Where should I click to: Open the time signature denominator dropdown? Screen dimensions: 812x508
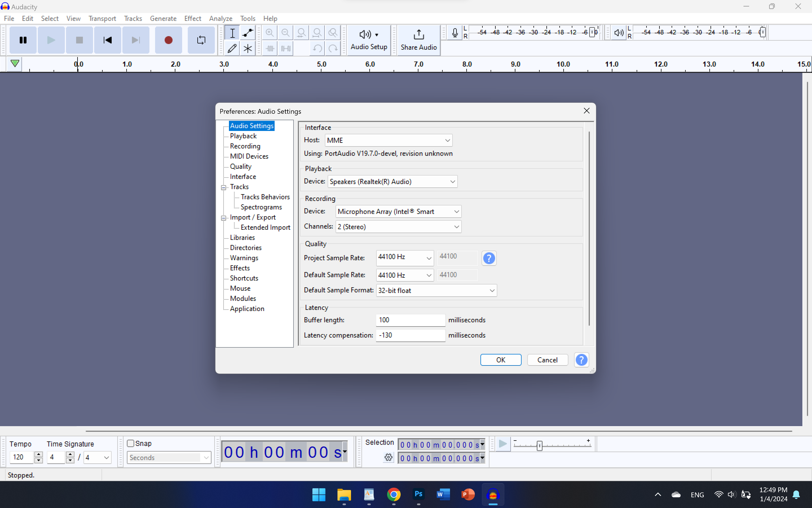(97, 457)
